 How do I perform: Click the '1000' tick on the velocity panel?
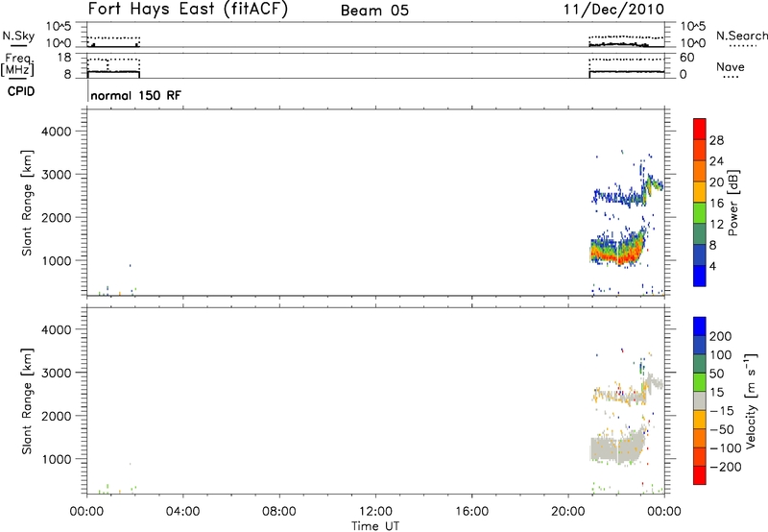57,459
